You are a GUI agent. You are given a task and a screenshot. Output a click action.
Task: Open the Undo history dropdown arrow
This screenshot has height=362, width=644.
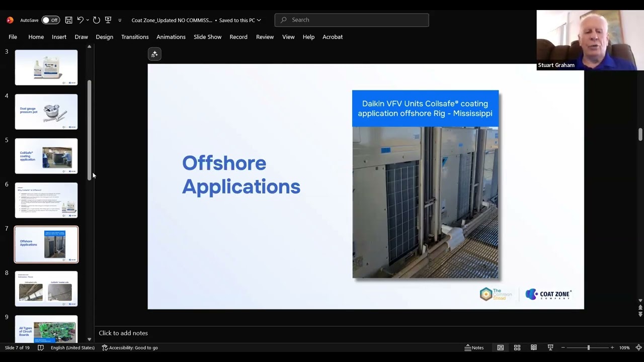click(x=88, y=20)
